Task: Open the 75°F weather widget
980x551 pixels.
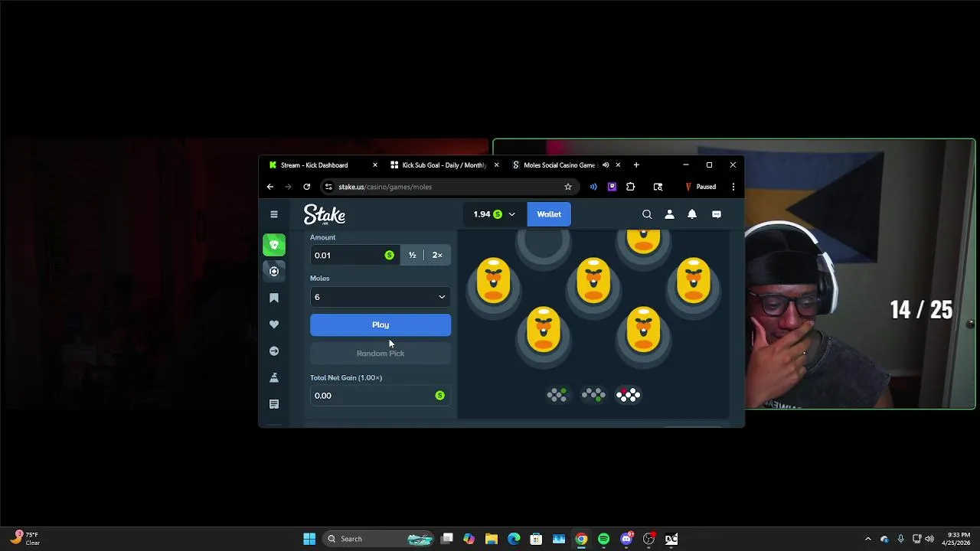Action: (x=24, y=539)
